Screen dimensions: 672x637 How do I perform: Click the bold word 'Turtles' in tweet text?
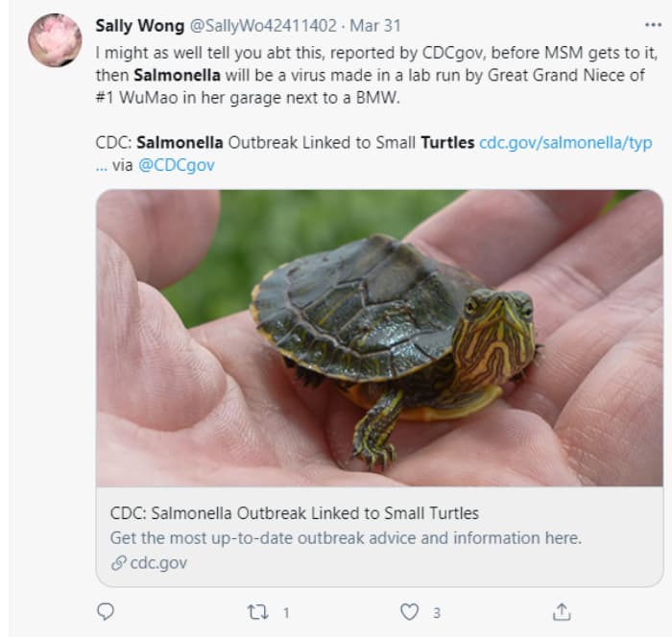[447, 142]
